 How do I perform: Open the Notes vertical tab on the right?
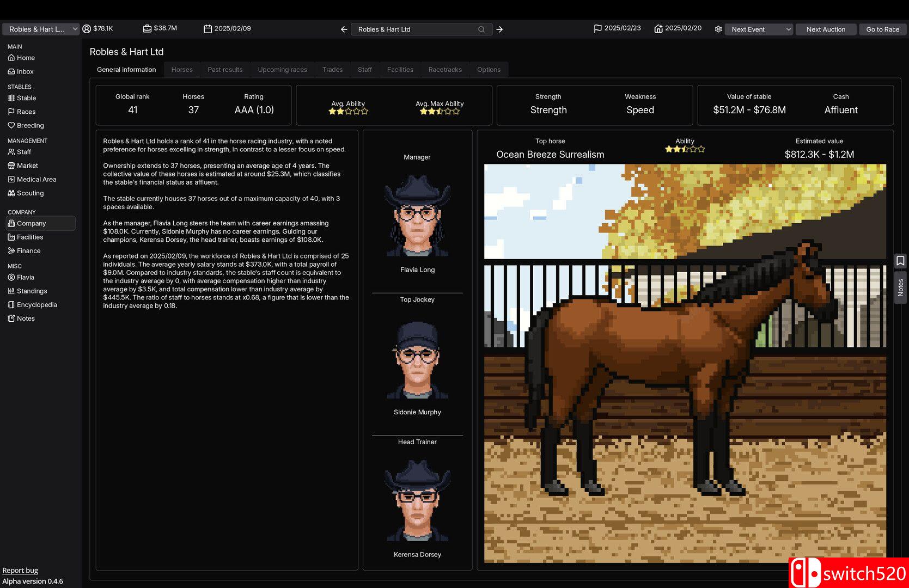tap(900, 286)
